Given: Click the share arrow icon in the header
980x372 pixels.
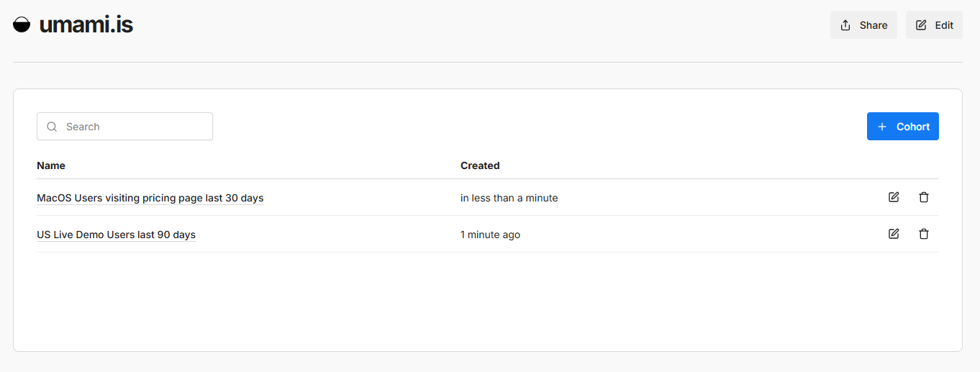Looking at the screenshot, I should coord(845,25).
